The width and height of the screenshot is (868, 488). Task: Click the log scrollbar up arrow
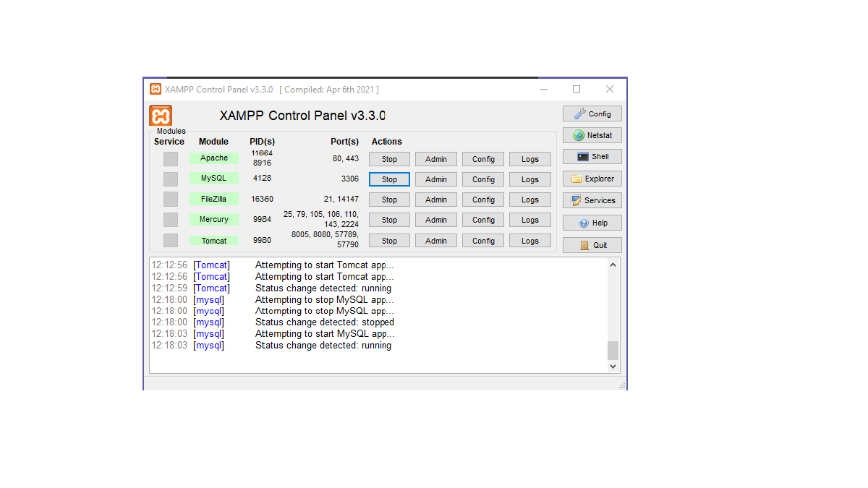tap(613, 265)
